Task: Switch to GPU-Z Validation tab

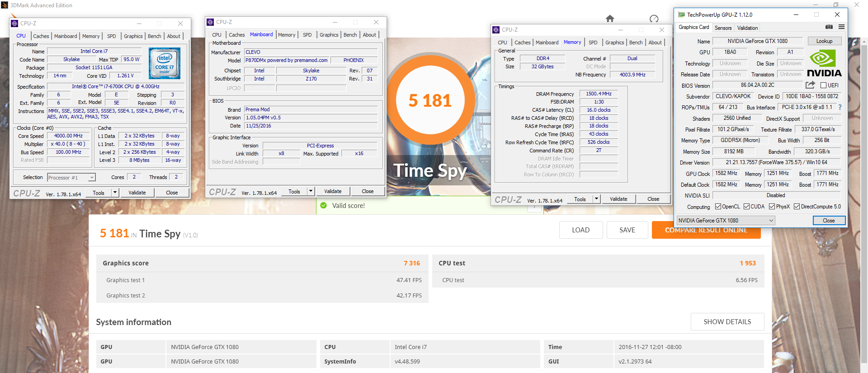Action: click(x=747, y=28)
